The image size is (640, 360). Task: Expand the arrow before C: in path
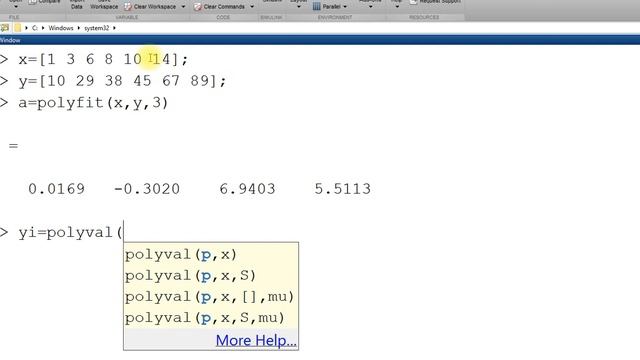point(26,28)
